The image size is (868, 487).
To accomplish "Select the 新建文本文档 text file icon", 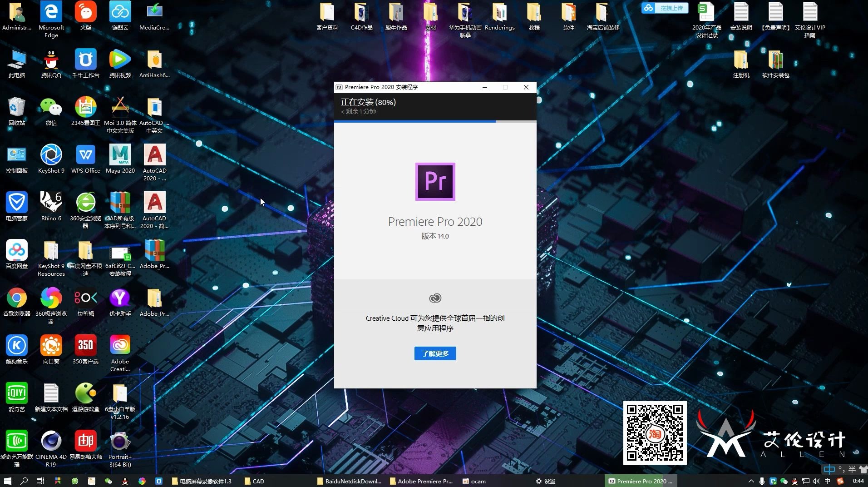I will 51,398.
